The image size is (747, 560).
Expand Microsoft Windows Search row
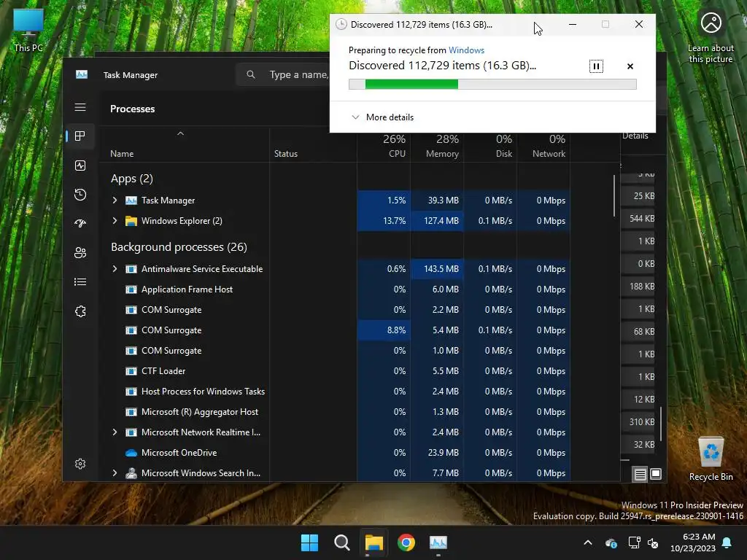(115, 473)
